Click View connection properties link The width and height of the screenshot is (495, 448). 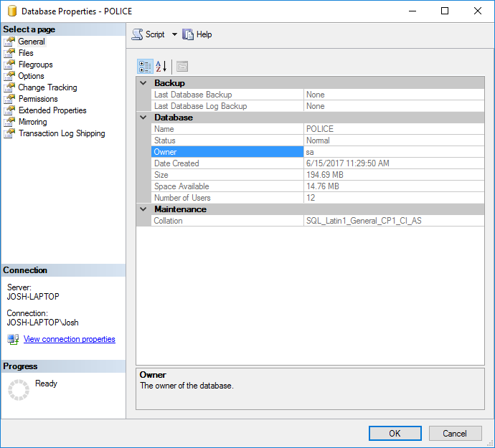pyautogui.click(x=70, y=339)
